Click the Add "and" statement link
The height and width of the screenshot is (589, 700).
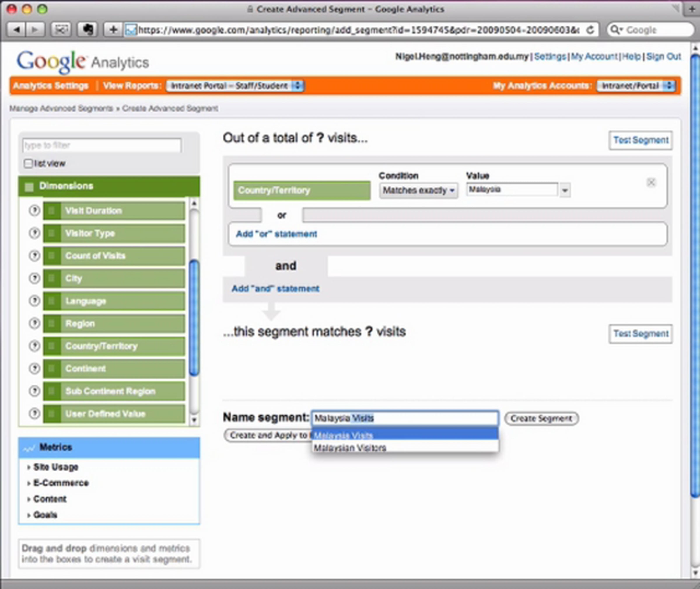coord(276,288)
